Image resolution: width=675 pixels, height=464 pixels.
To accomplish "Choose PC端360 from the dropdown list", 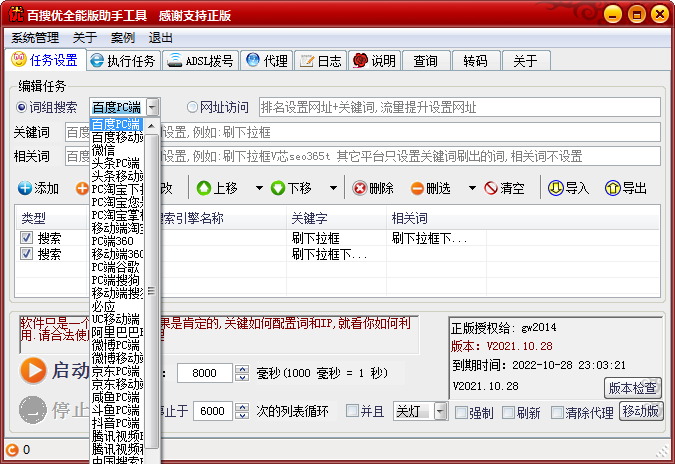I will coord(117,241).
